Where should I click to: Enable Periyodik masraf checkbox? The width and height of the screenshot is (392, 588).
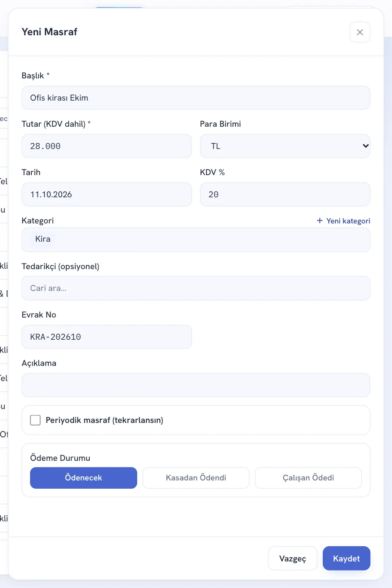(x=35, y=420)
